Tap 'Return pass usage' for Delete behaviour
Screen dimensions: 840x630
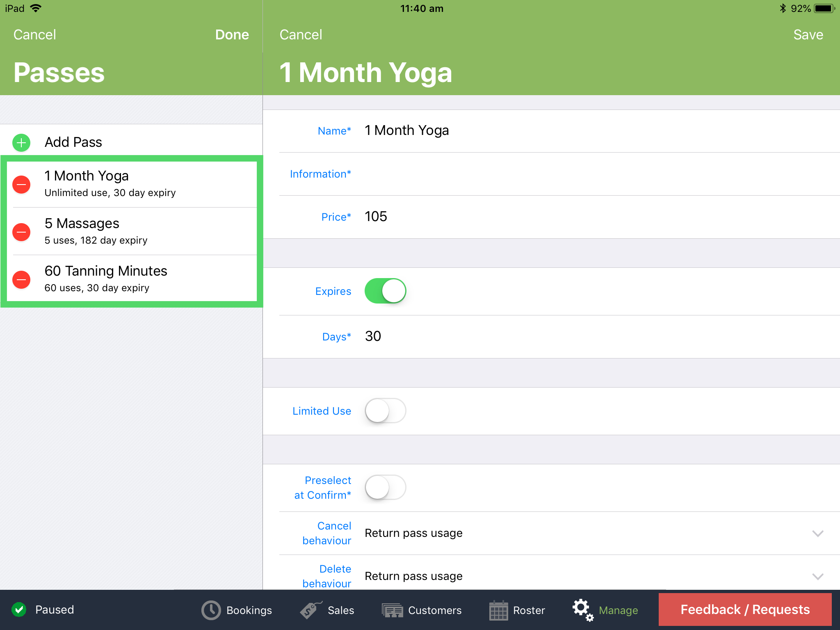tap(413, 576)
